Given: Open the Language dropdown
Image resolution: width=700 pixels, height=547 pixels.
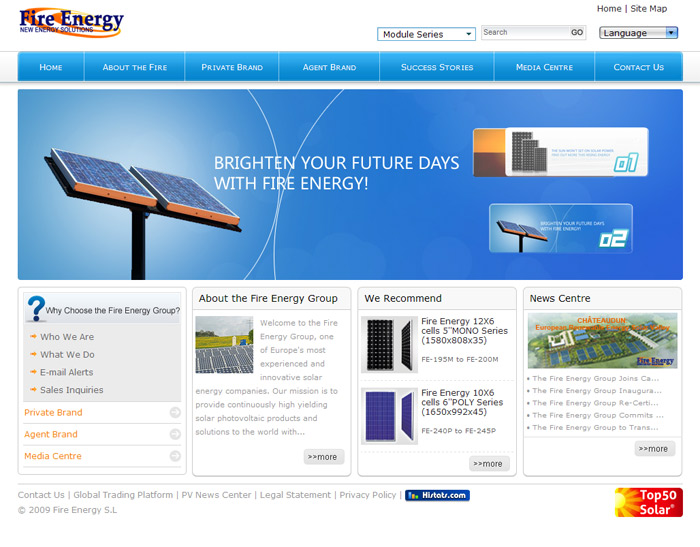Looking at the screenshot, I should pyautogui.click(x=638, y=33).
